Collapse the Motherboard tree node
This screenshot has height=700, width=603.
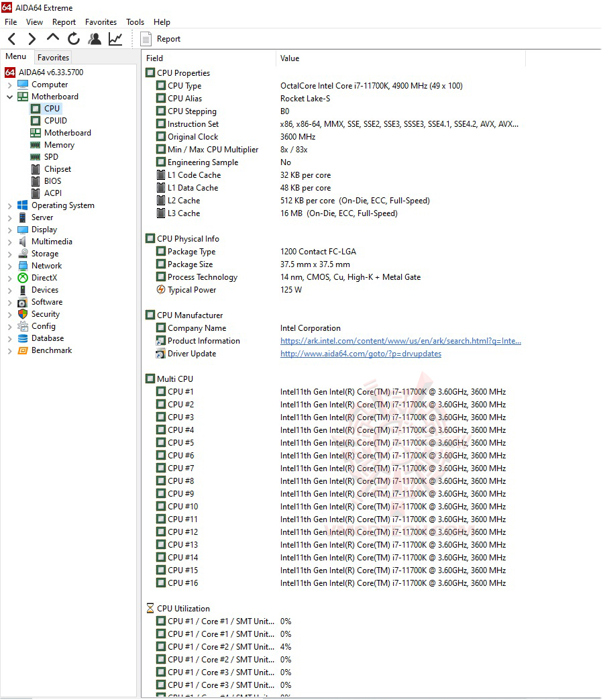tap(10, 97)
